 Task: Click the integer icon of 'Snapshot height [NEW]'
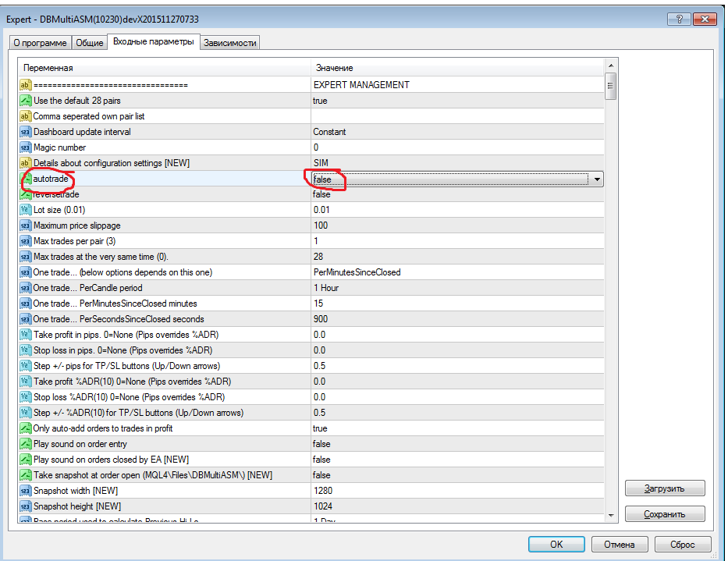click(25, 506)
